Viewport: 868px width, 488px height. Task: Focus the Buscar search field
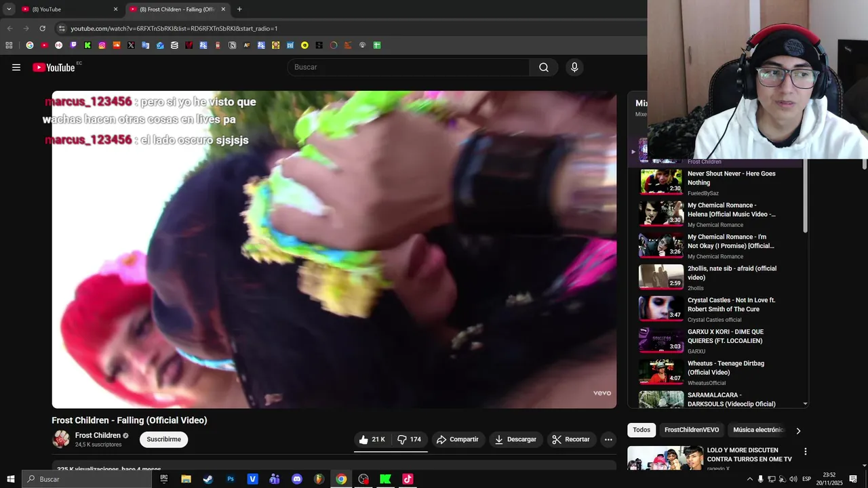[x=409, y=67]
